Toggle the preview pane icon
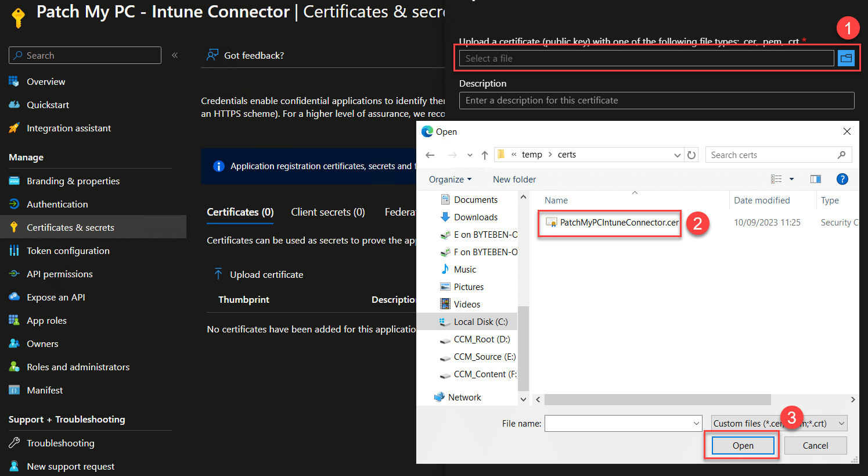 816,179
